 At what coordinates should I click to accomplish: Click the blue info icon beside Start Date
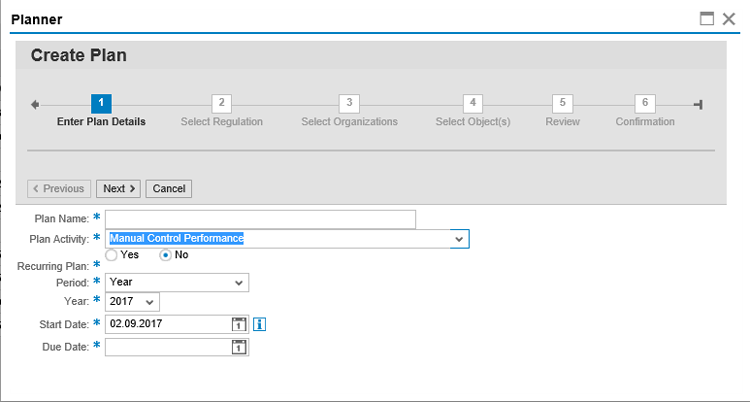pyautogui.click(x=258, y=324)
